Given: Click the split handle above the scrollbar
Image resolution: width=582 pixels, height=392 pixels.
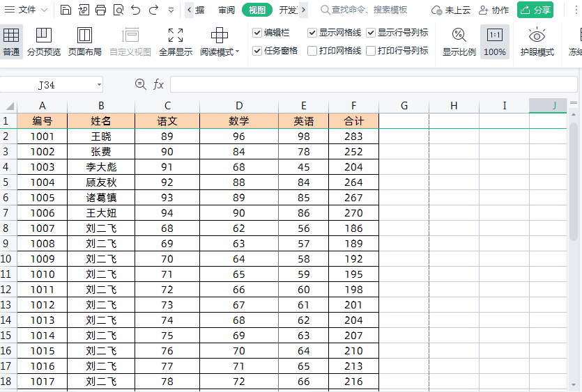Looking at the screenshot, I should pos(574,103).
